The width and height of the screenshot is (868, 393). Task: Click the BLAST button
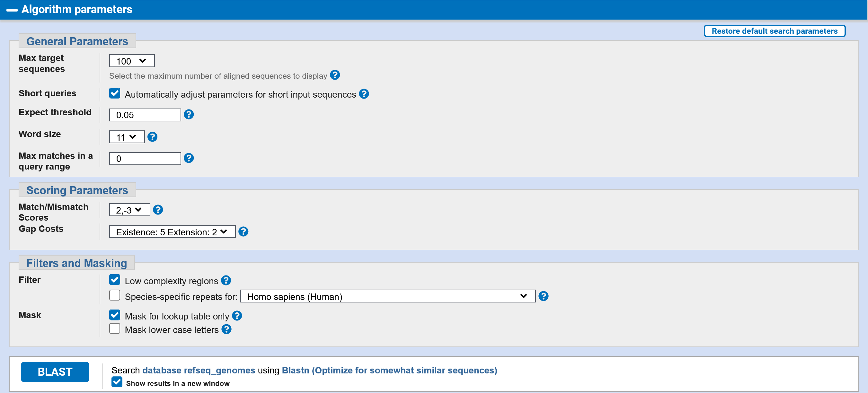point(55,372)
